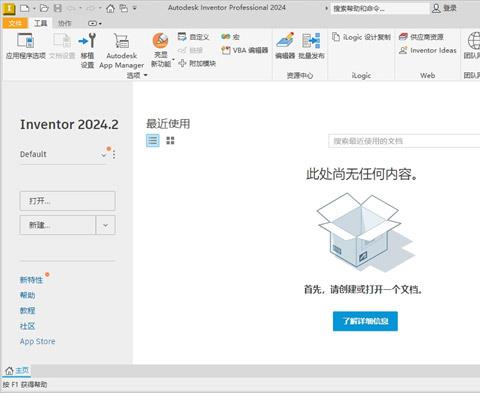Click the Save disk icon in quick access toolbar
The image size is (480, 393).
58,8
